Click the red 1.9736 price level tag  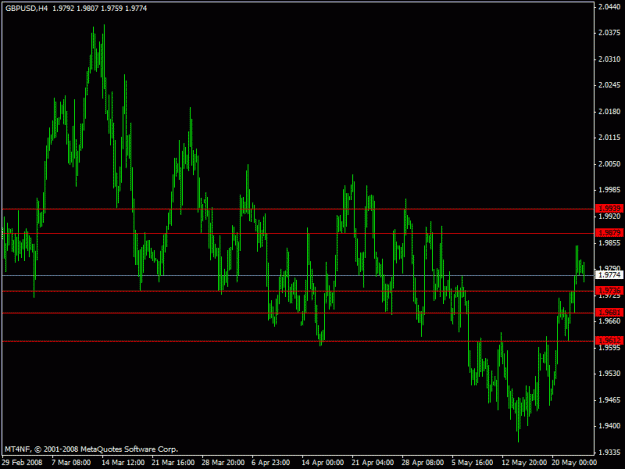click(x=609, y=290)
